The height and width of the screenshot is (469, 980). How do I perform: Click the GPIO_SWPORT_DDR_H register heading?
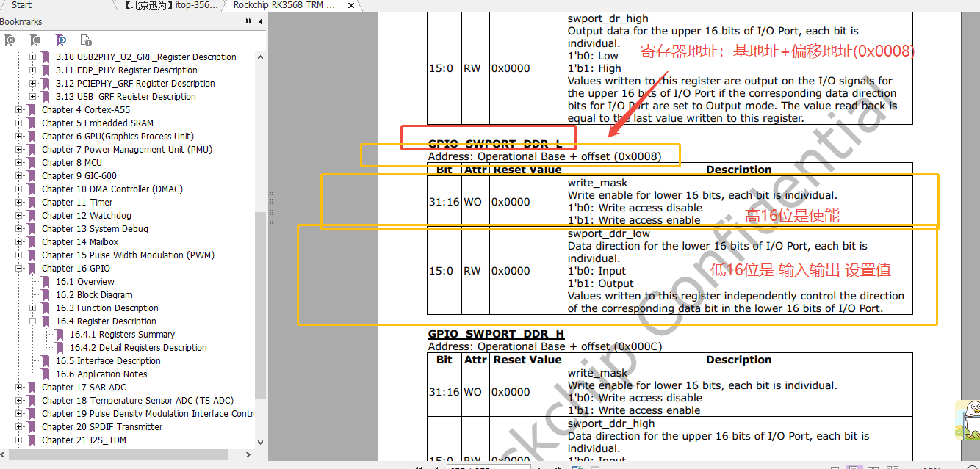(x=496, y=334)
